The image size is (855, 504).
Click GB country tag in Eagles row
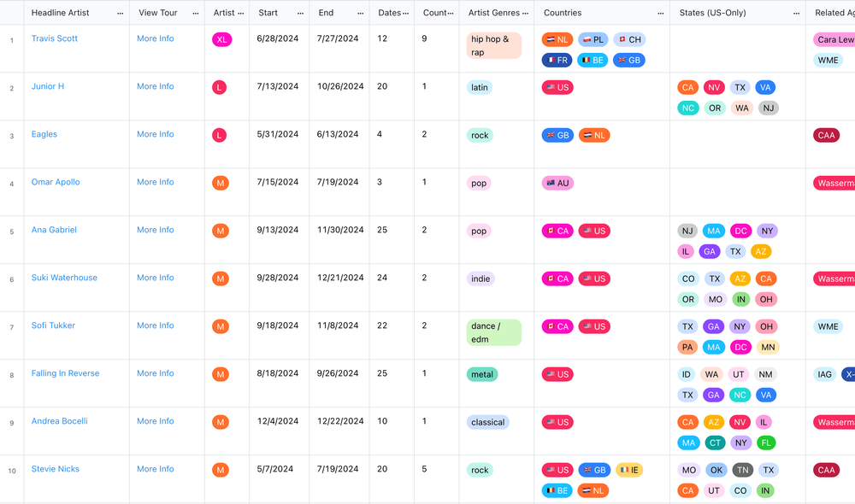click(x=557, y=135)
